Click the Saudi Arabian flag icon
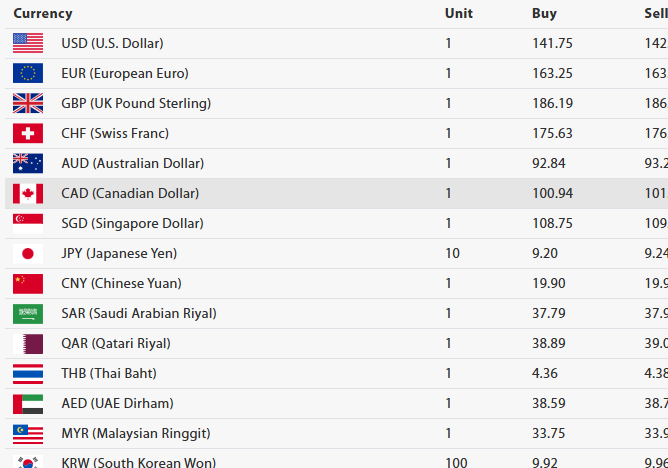668x468 pixels. point(28,313)
